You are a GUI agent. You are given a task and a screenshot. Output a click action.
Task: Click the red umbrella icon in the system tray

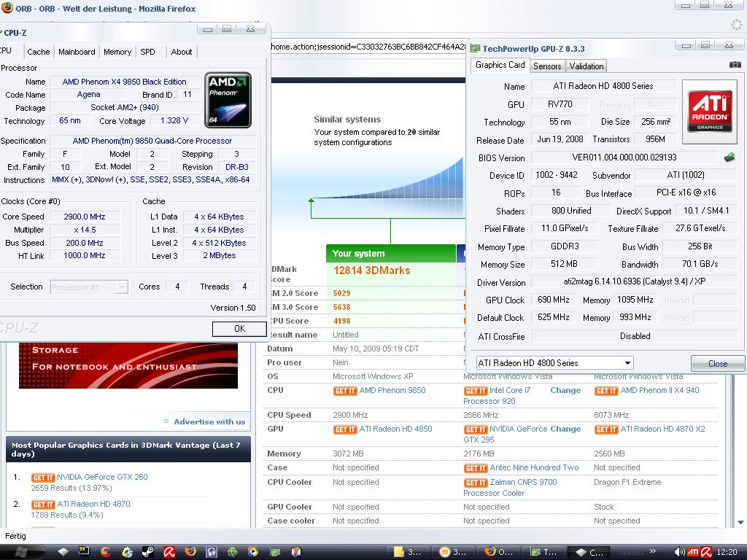coord(706,553)
